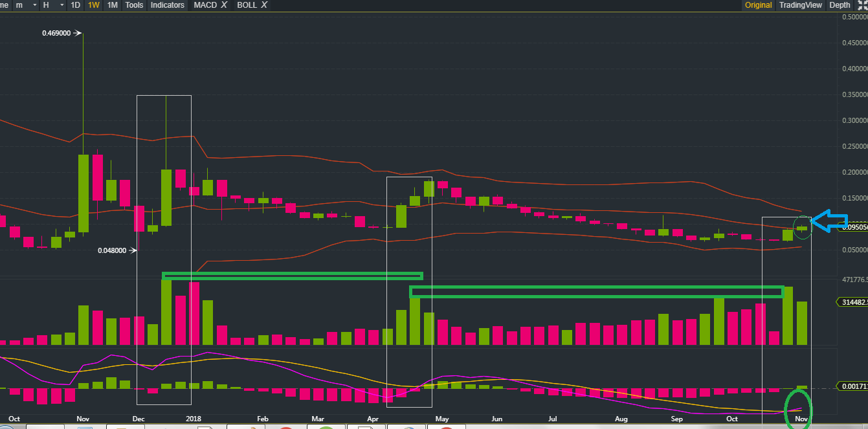This screenshot has width=868, height=429.
Task: Toggle fullscreen chart icon
Action: point(862,5)
